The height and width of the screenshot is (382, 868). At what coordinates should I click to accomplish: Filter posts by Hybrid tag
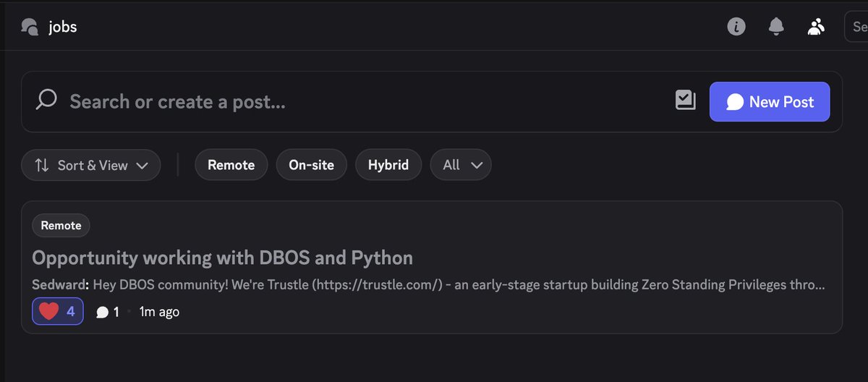[x=388, y=165]
